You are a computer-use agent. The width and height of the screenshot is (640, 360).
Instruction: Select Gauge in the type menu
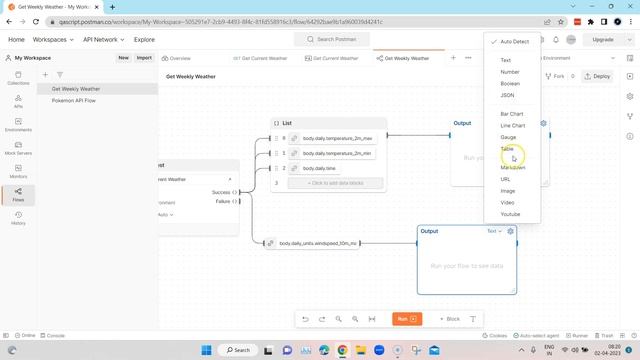[512, 137]
